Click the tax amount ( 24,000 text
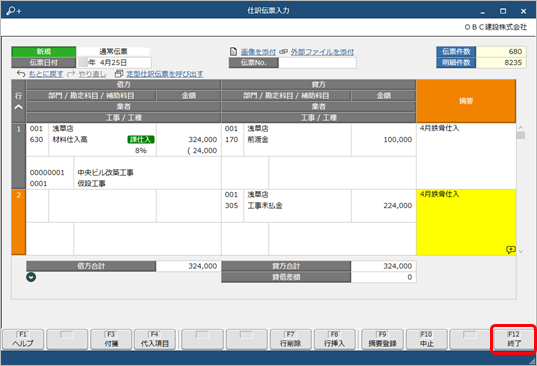 point(202,151)
